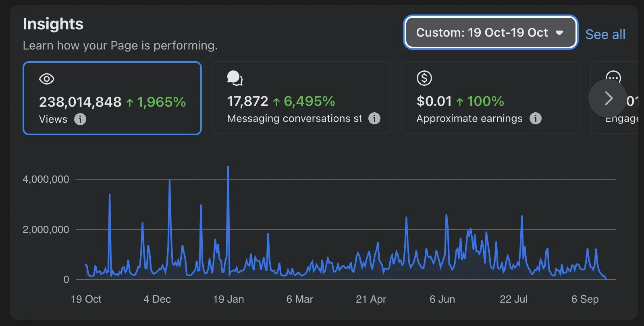This screenshot has width=644, height=326.
Task: Click the 19 Jan x-axis label
Action: coord(229,299)
